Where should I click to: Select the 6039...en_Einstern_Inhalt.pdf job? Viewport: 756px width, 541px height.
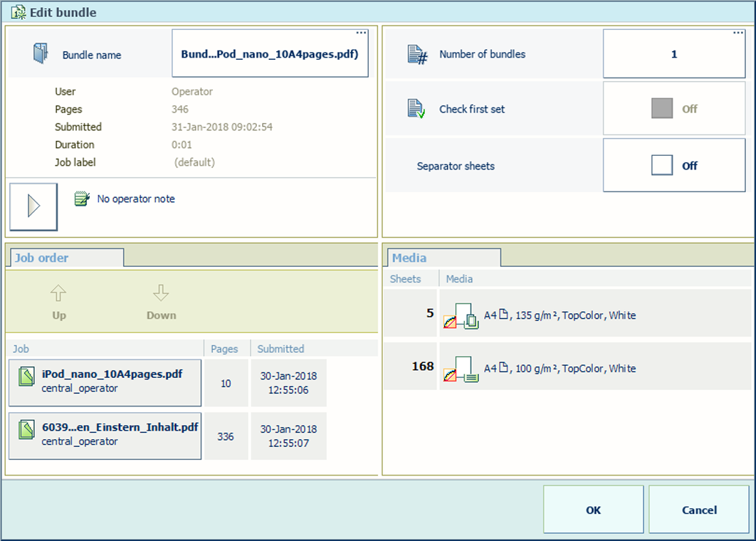coord(105,435)
